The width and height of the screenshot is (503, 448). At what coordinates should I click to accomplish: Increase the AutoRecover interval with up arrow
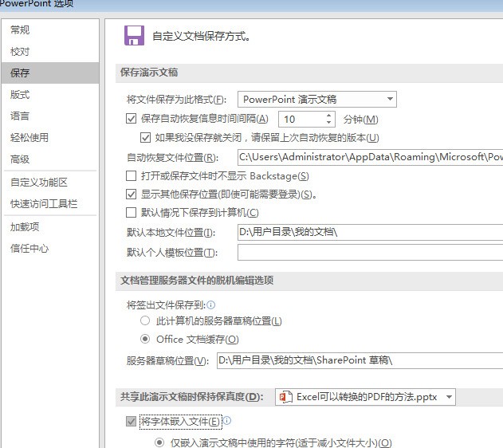[328, 116]
